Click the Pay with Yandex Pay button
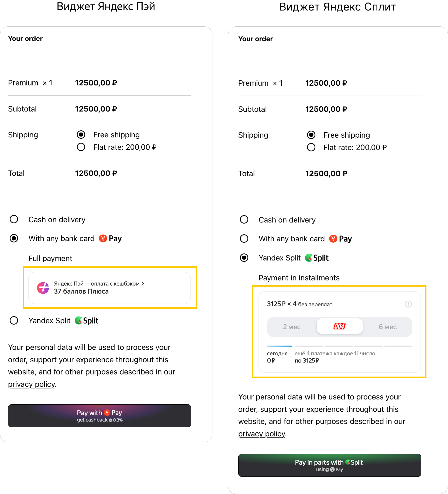 coord(99,416)
